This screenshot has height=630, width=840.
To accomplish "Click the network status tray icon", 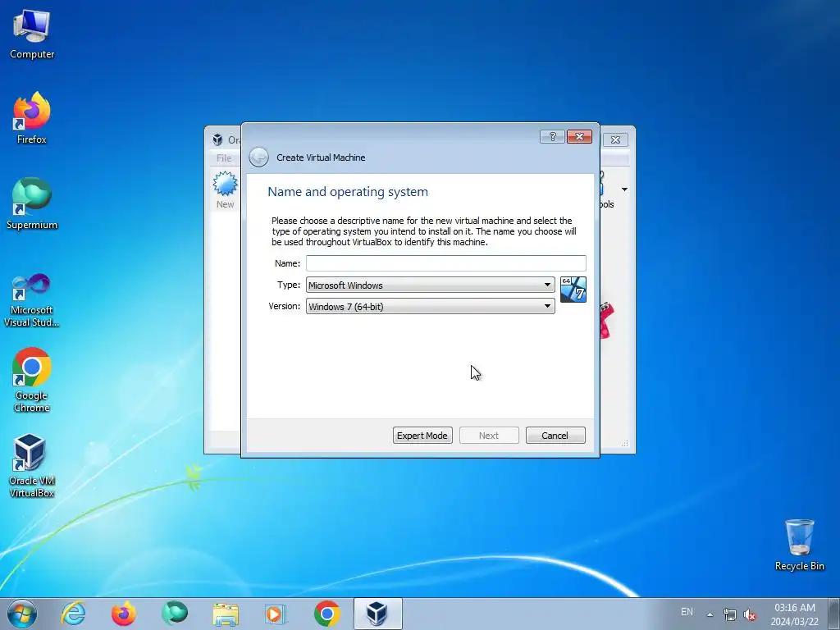I will 729,614.
